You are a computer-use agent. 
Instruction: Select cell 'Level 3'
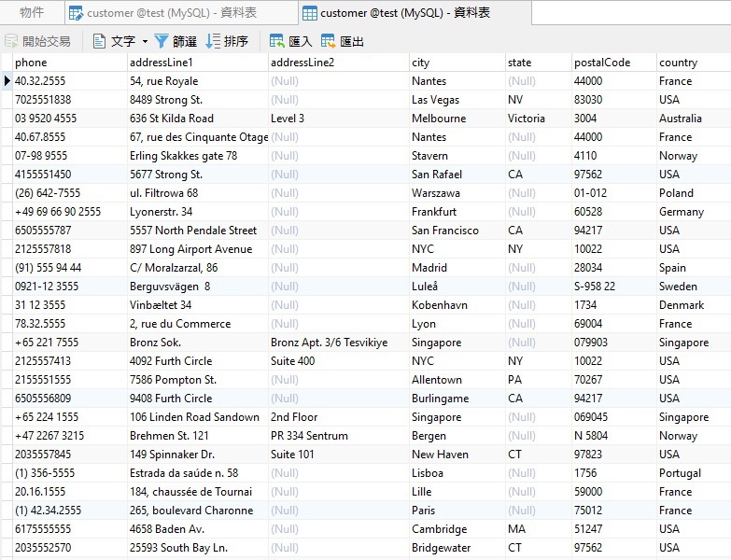(x=339, y=119)
